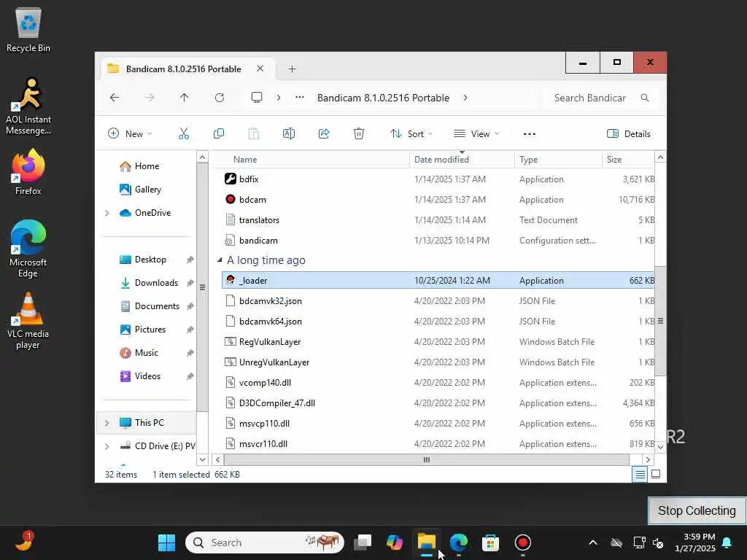Open Microsoft Store from the taskbar

click(490, 542)
